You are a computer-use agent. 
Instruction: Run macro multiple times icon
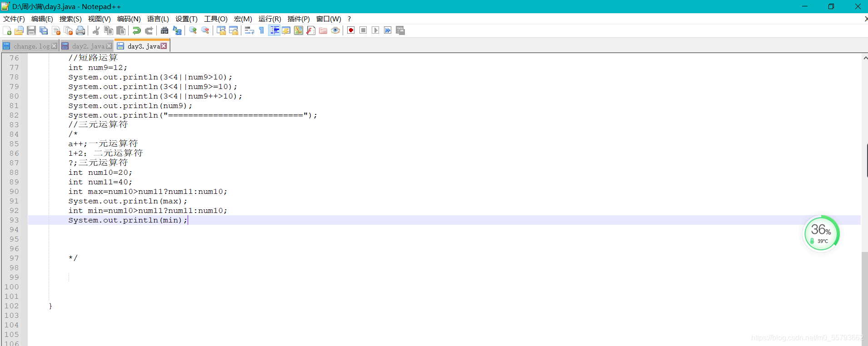click(388, 30)
